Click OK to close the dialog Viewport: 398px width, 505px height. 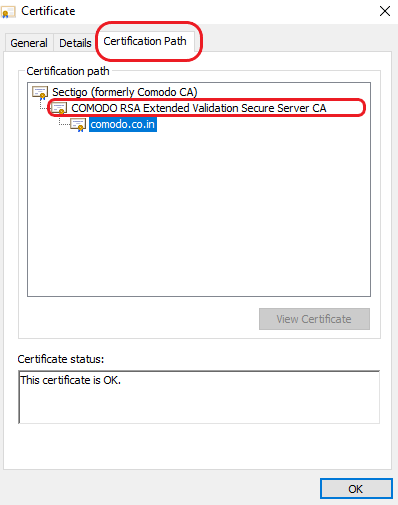click(356, 489)
